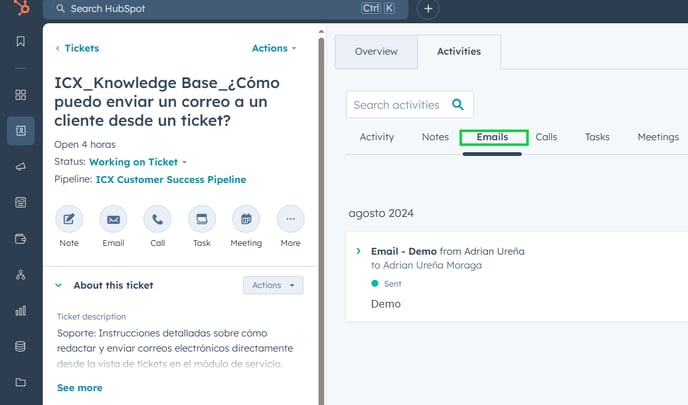Open the ticket Actions dropdown at top
Image resolution: width=688 pixels, height=405 pixels.
[274, 48]
